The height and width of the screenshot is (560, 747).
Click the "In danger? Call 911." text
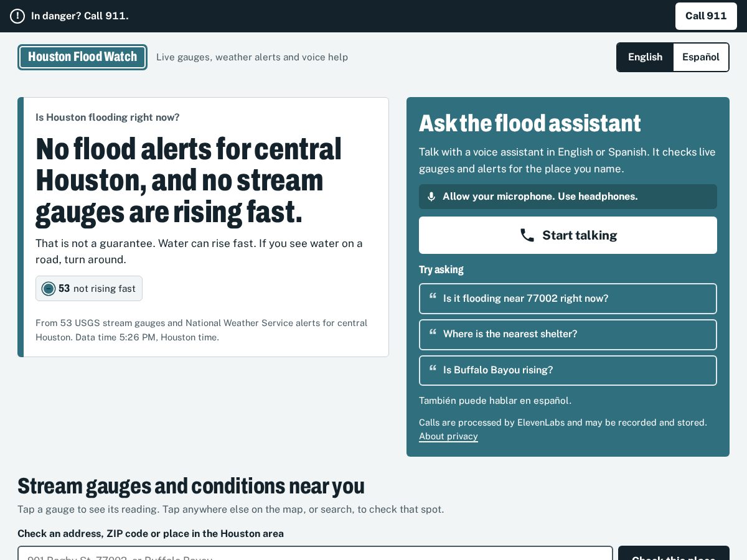80,16
